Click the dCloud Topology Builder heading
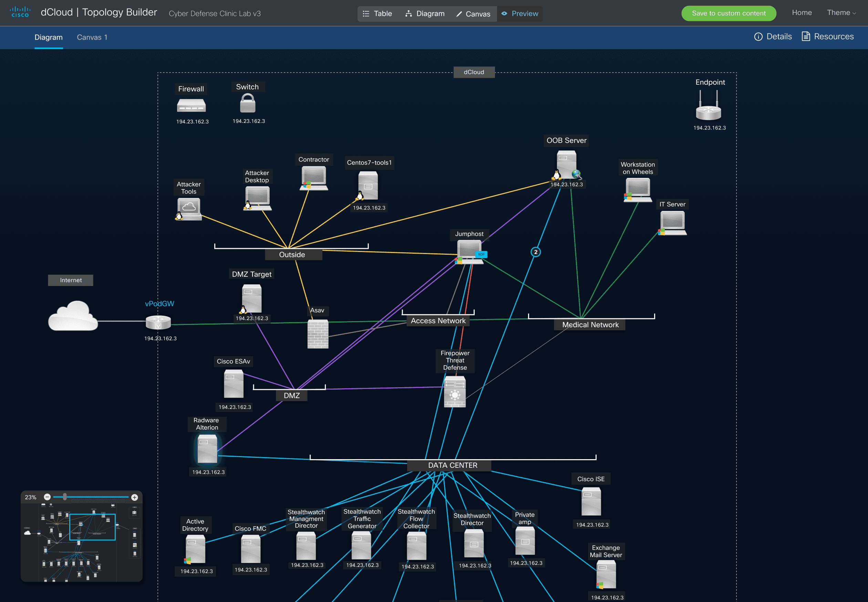 [x=99, y=12]
